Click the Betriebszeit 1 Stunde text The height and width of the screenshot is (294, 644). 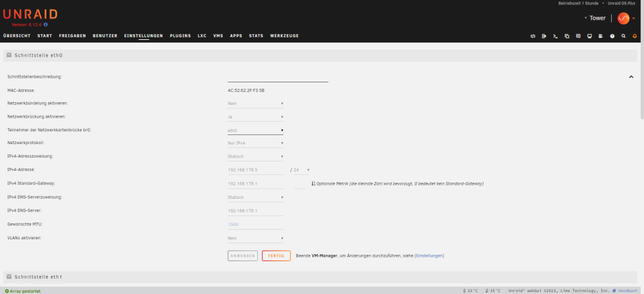[x=578, y=3]
